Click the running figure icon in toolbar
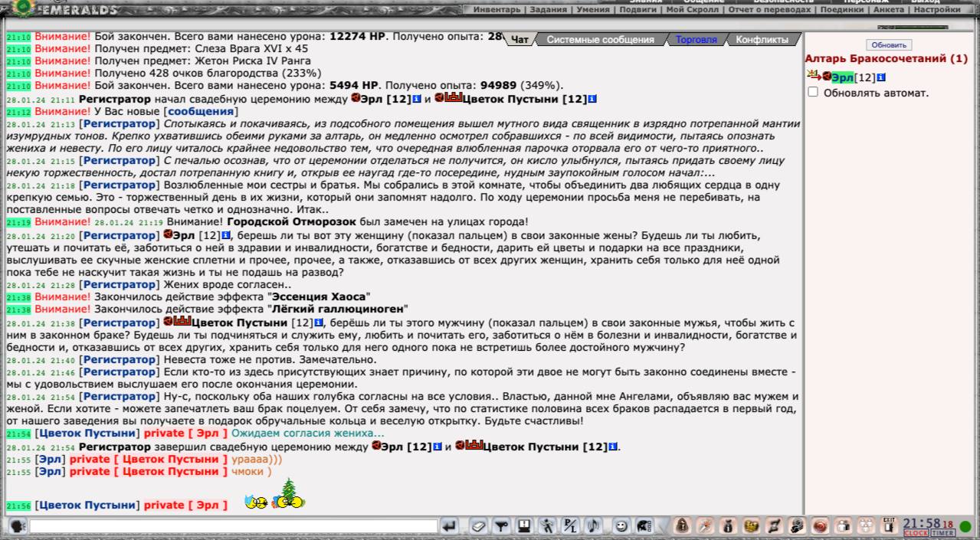This screenshot has width=980, height=540. [548, 526]
